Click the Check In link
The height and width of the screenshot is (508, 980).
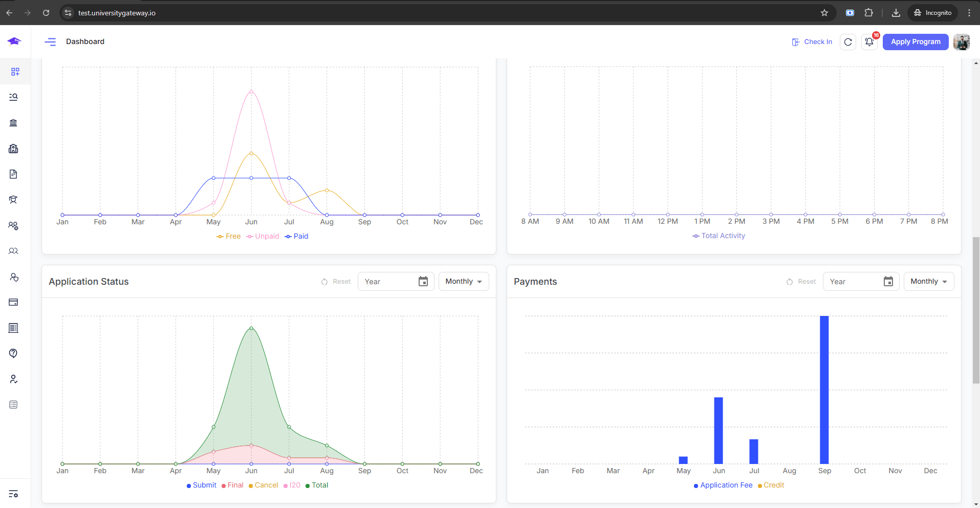[x=812, y=42]
